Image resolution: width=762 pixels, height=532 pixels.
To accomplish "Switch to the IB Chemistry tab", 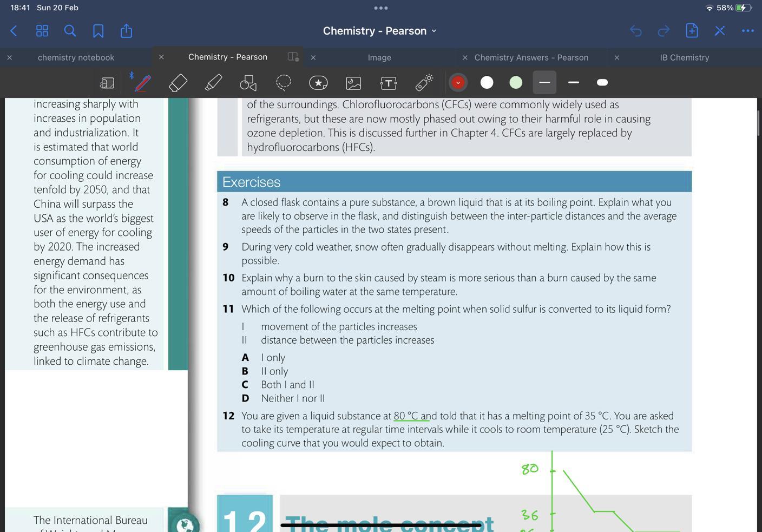I will (x=685, y=57).
